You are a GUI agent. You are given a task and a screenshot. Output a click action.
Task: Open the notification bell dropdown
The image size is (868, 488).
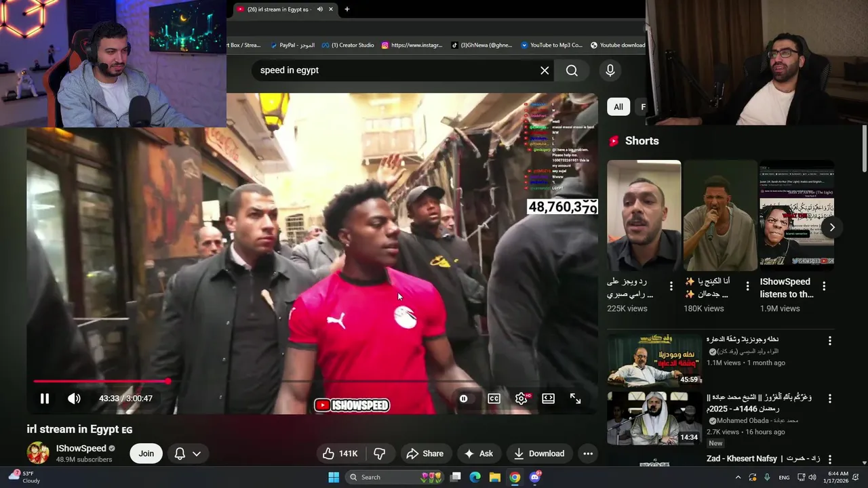point(188,453)
